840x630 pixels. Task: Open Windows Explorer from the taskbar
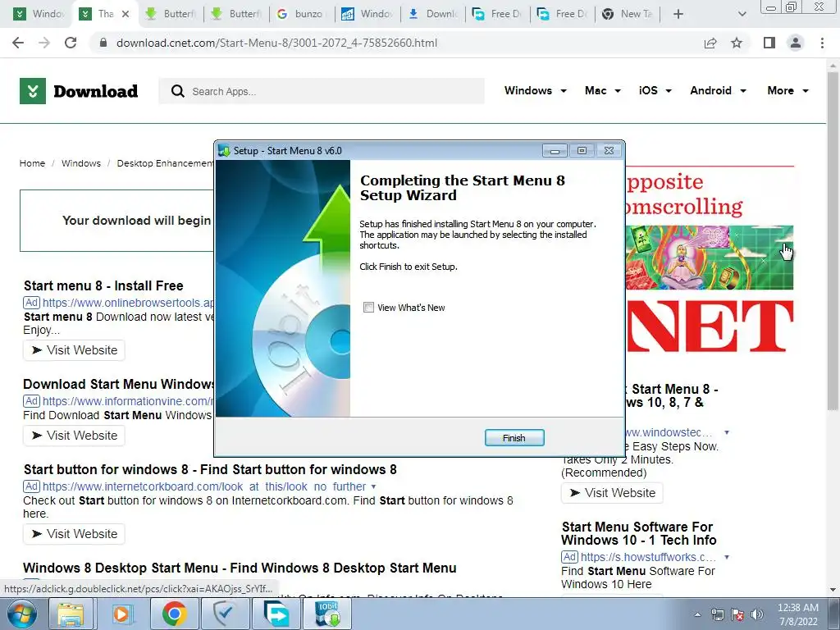pyautogui.click(x=71, y=614)
